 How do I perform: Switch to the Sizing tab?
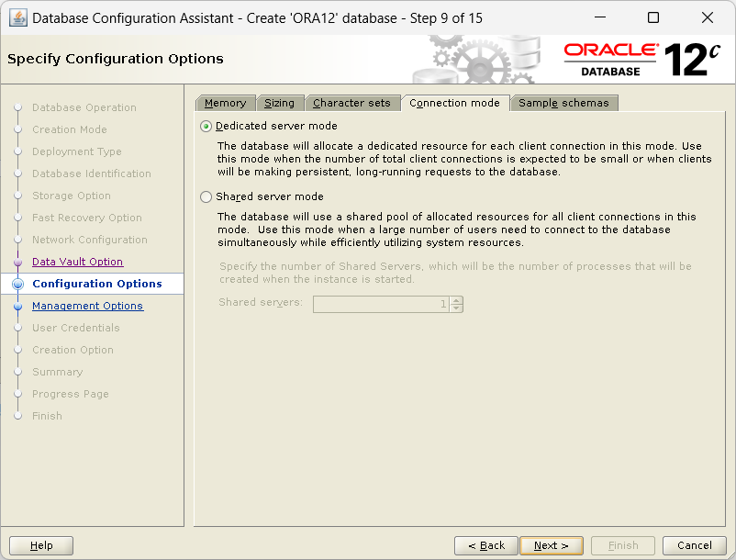pyautogui.click(x=280, y=103)
